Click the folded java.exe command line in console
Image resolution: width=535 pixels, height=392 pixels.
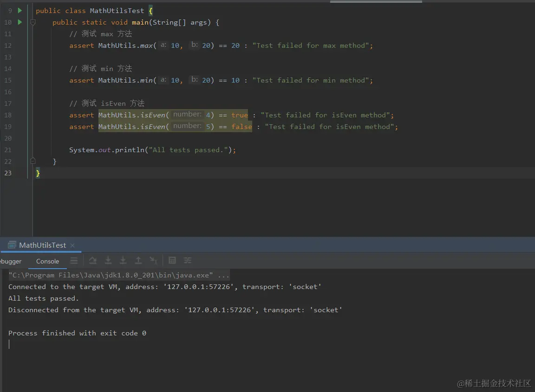click(119, 275)
